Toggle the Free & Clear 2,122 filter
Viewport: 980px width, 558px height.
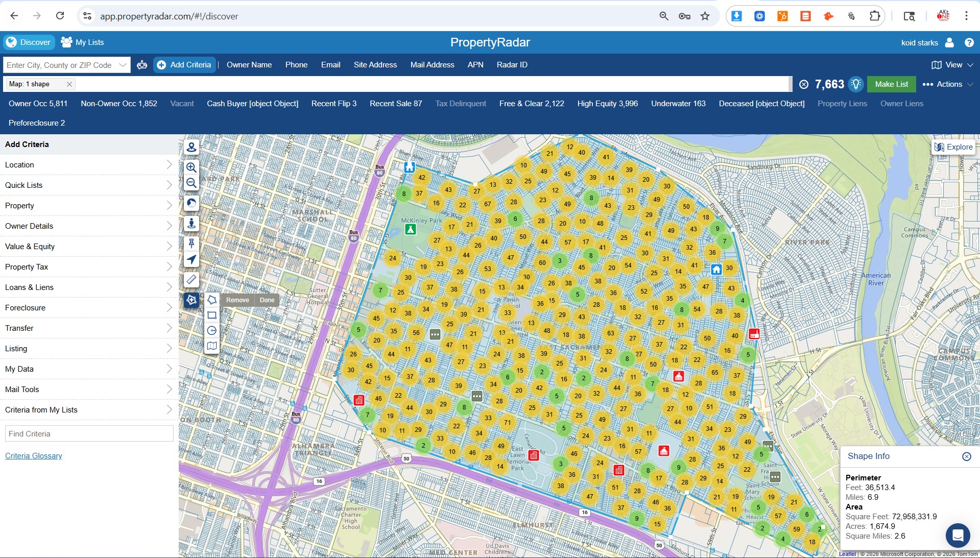532,104
